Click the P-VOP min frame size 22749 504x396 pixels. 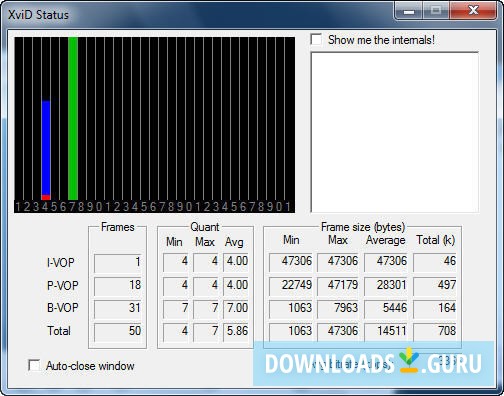click(x=291, y=286)
